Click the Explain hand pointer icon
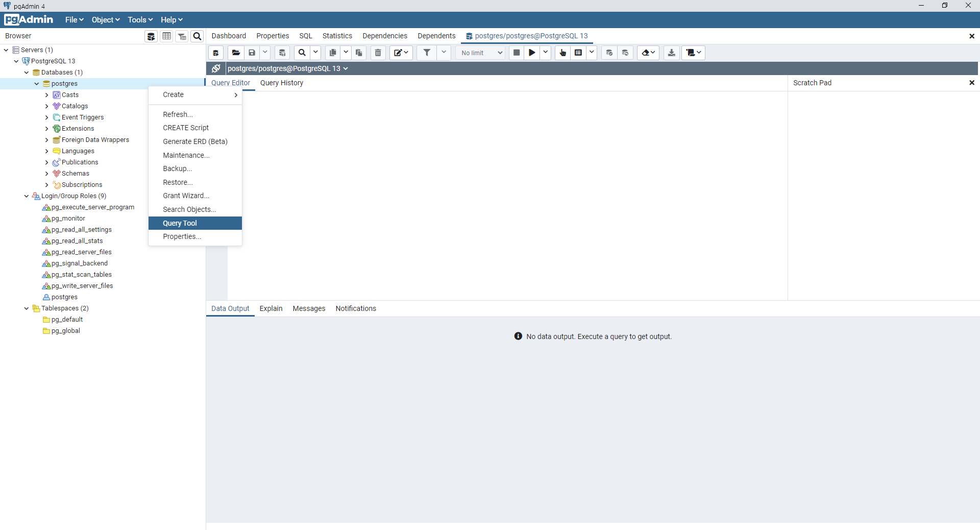The height and width of the screenshot is (530, 980). (562, 53)
